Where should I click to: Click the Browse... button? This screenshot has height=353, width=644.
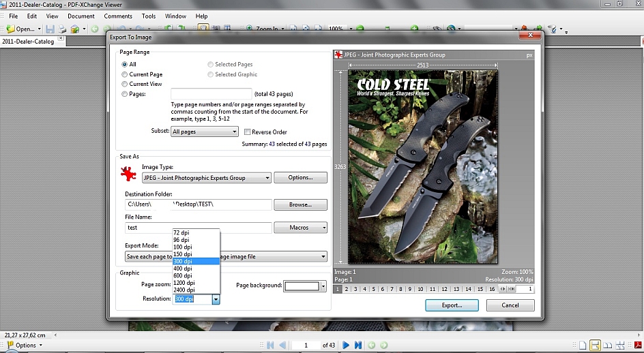(300, 204)
